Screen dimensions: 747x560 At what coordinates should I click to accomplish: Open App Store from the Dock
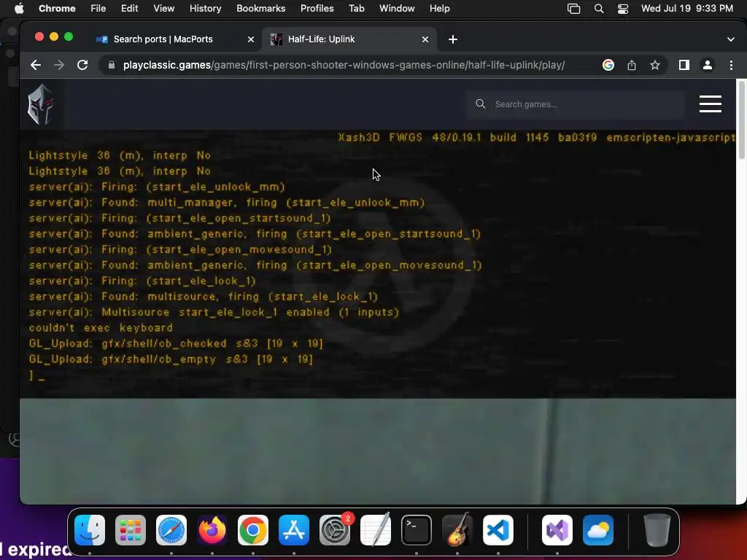coord(294,530)
